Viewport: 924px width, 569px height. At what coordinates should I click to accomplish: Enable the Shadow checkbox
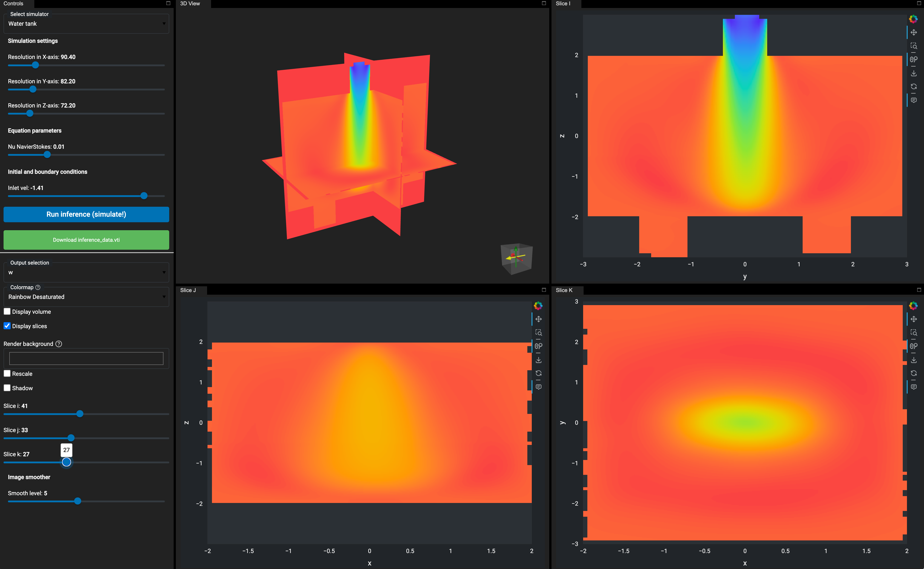7,388
